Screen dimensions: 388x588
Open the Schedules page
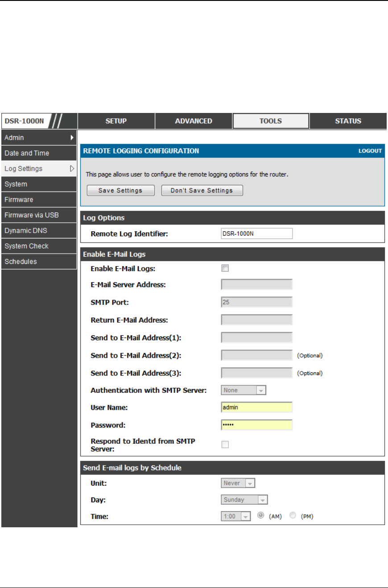39,262
